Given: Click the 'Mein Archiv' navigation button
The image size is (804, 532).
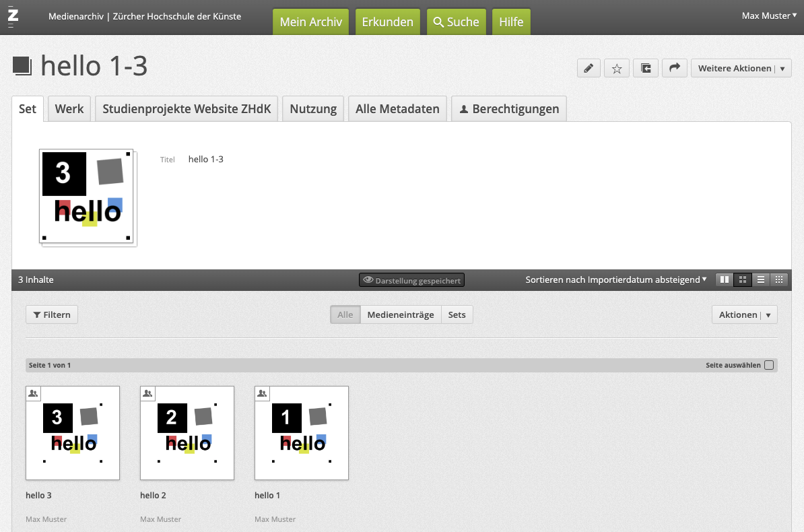Looking at the screenshot, I should tap(310, 22).
